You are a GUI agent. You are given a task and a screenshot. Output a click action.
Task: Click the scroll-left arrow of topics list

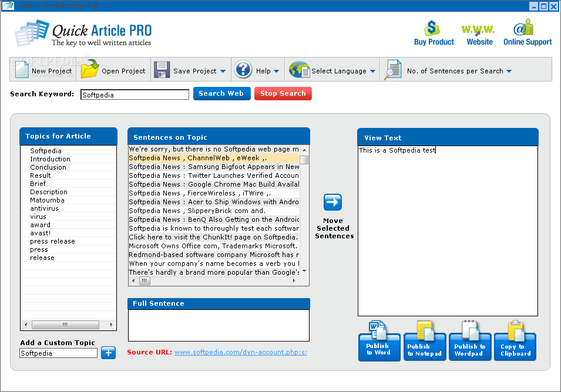click(x=26, y=325)
